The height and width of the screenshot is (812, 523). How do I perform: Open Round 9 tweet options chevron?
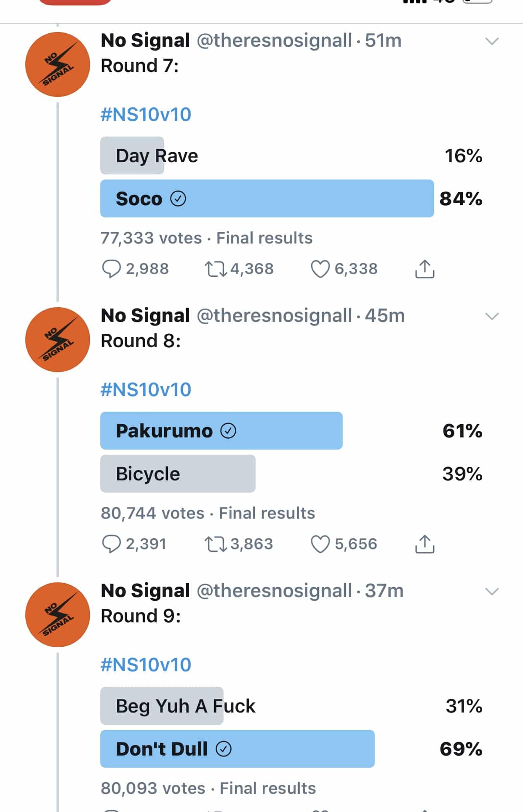[x=492, y=592]
